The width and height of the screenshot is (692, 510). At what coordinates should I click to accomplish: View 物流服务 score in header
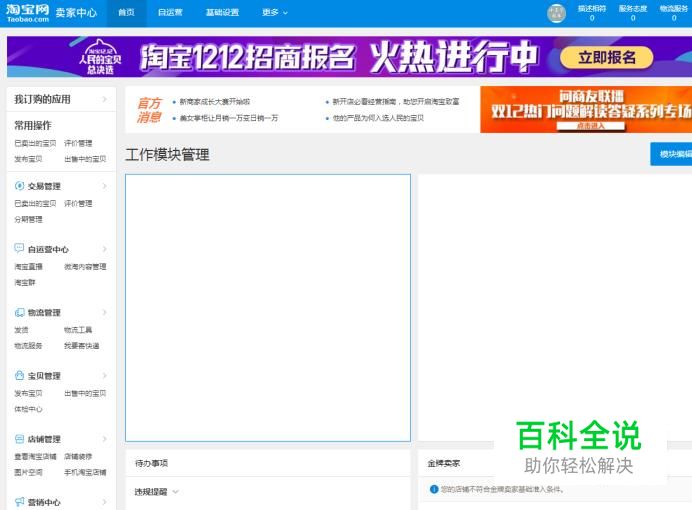[x=674, y=13]
